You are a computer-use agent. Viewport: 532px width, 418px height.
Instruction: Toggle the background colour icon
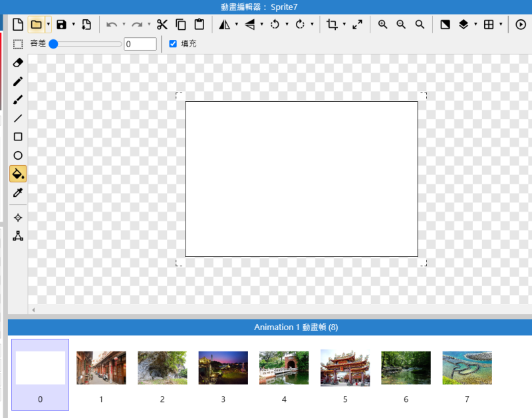pyautogui.click(x=445, y=25)
